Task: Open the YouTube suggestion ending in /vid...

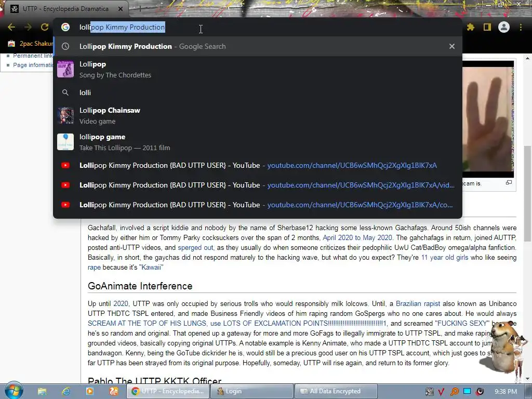Action: pos(258,185)
